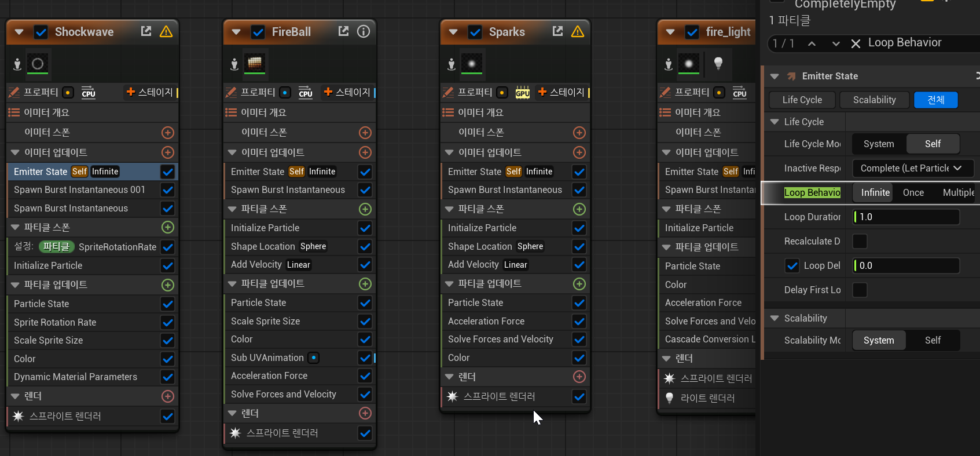The width and height of the screenshot is (980, 456).
Task: Collapse fire_light emitter header arrow
Action: [670, 32]
